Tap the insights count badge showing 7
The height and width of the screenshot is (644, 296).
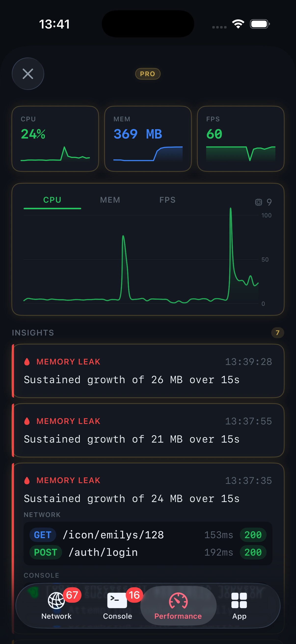(277, 333)
